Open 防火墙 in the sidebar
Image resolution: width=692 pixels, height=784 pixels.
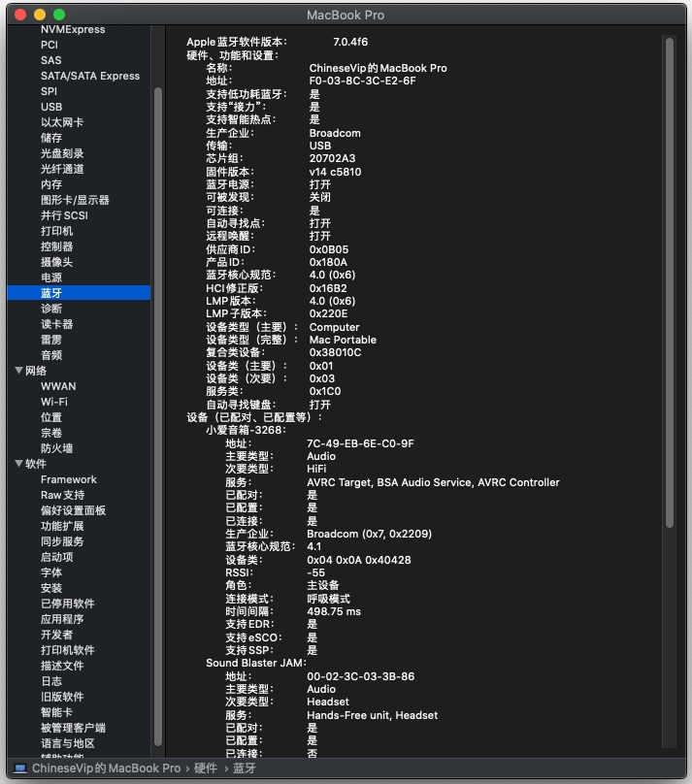tap(56, 448)
